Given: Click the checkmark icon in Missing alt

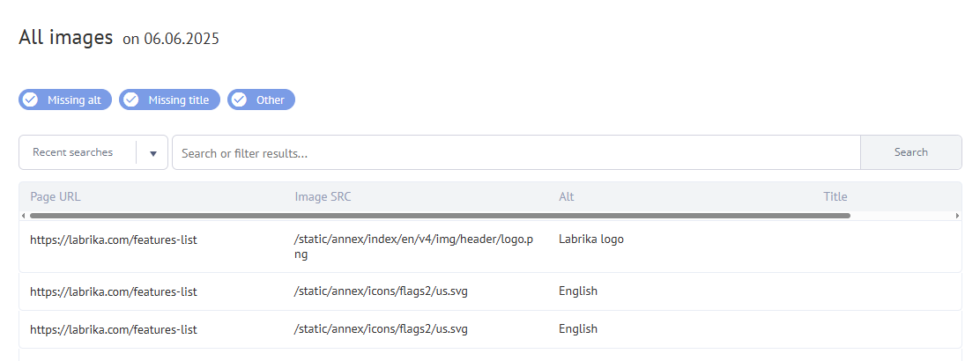Looking at the screenshot, I should click(x=30, y=100).
